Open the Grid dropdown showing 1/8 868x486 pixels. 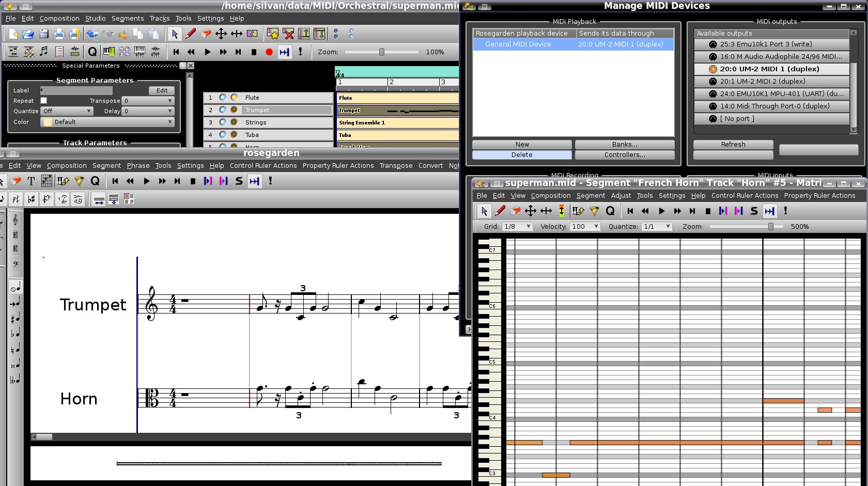click(517, 227)
